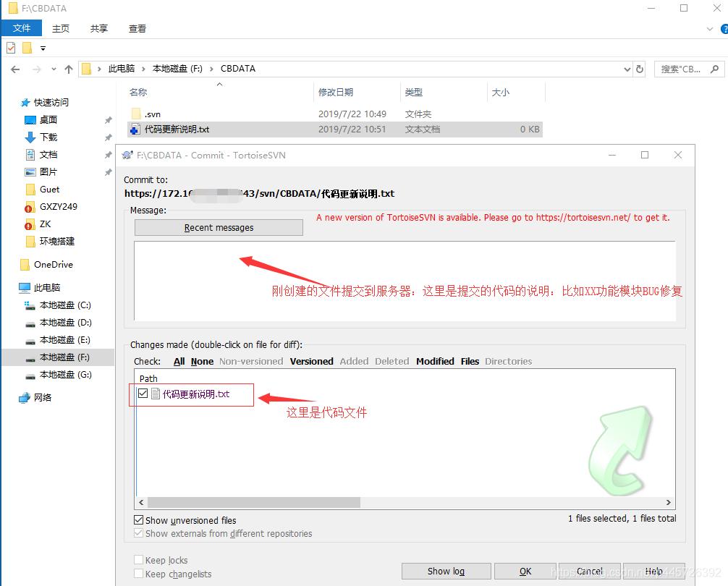This screenshot has width=728, height=586.
Task: Enable Keep locks option
Action: 137,559
